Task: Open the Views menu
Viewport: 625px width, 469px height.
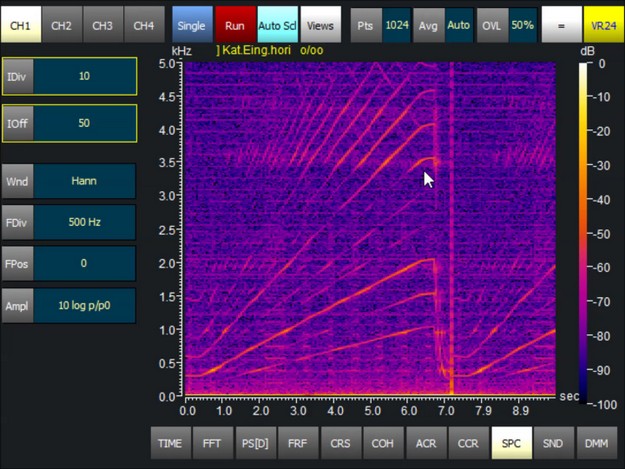Action: click(320, 25)
